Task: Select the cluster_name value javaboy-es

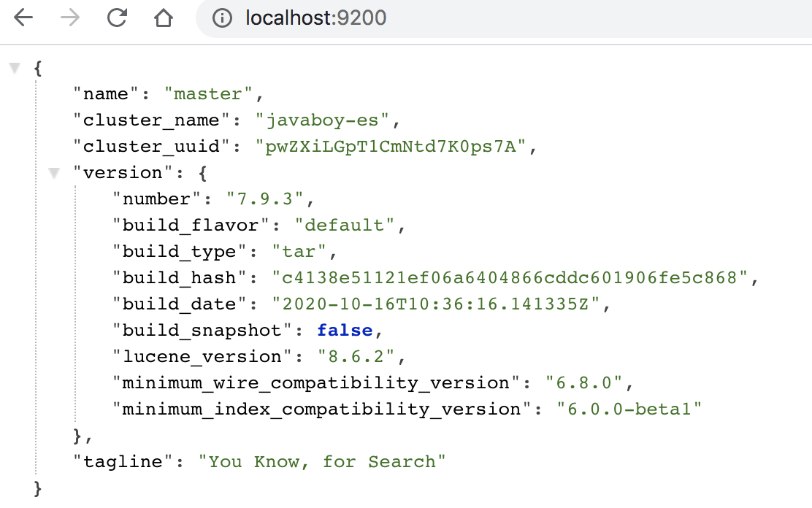Action: (324, 120)
